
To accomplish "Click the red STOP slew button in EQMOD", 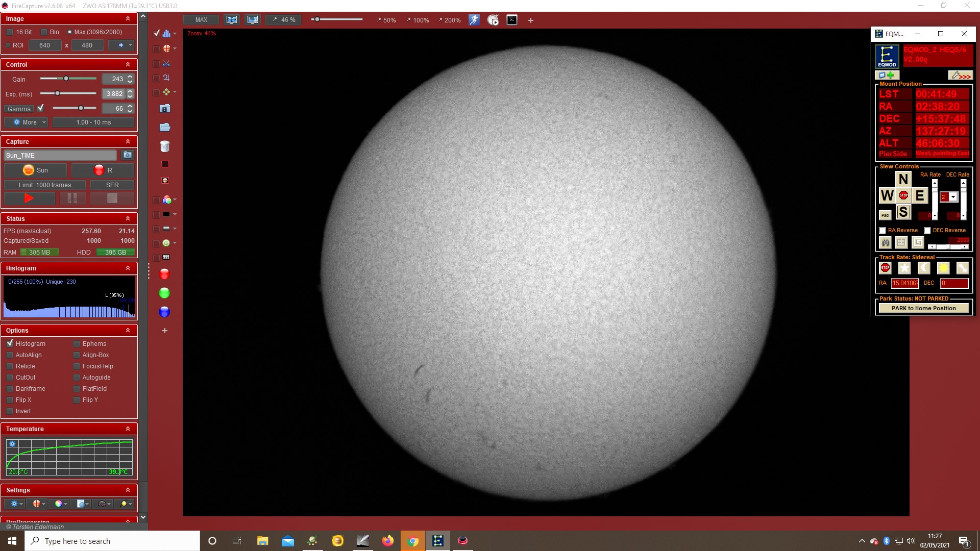I will (x=903, y=195).
